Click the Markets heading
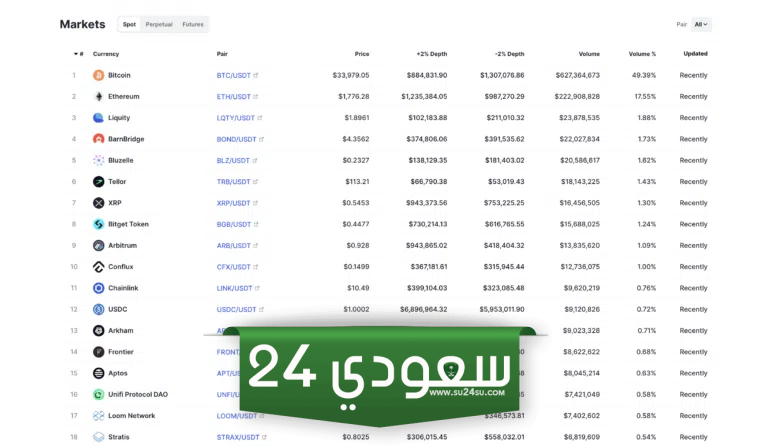 click(82, 24)
